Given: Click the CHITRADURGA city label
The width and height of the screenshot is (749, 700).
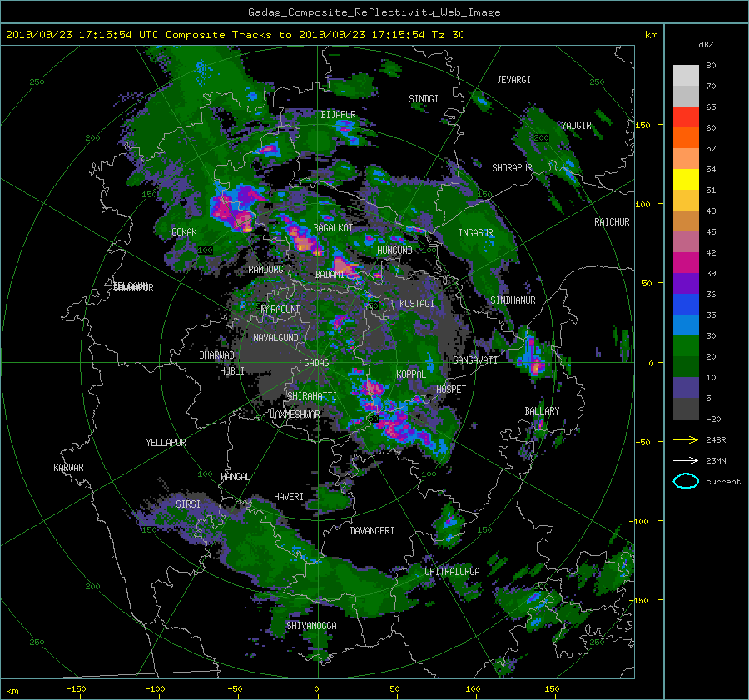Looking at the screenshot, I should coord(452,571).
